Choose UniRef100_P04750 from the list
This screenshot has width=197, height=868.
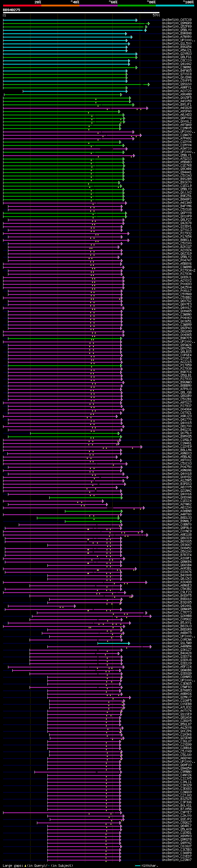pyautogui.click(x=177, y=467)
